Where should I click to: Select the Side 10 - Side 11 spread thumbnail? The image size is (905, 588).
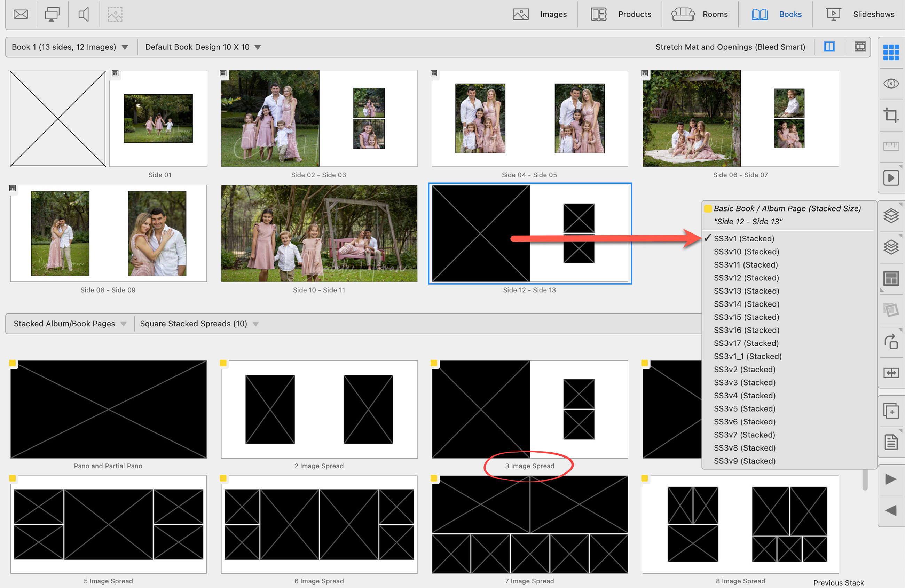319,233
